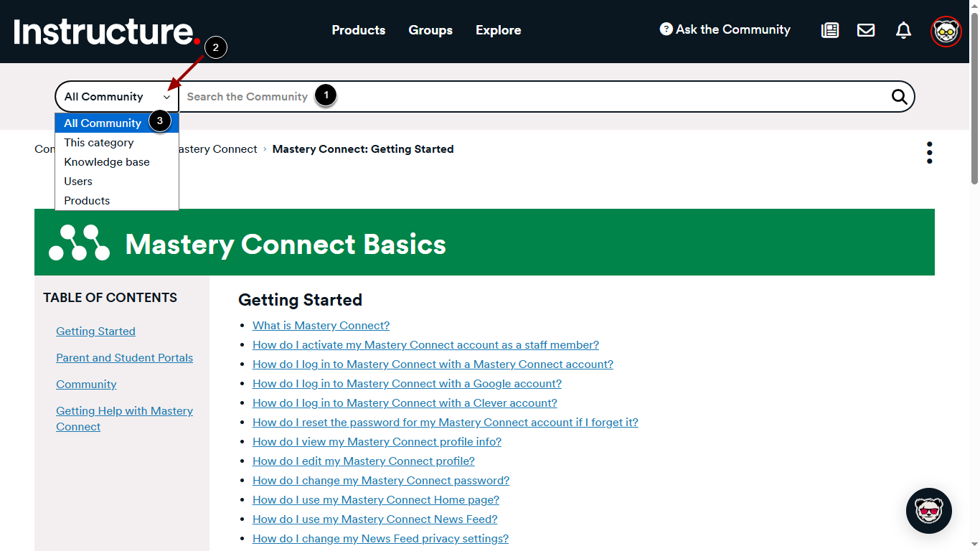Check notifications via the bell icon
Viewport: 980px width, 551px height.
pyautogui.click(x=903, y=30)
